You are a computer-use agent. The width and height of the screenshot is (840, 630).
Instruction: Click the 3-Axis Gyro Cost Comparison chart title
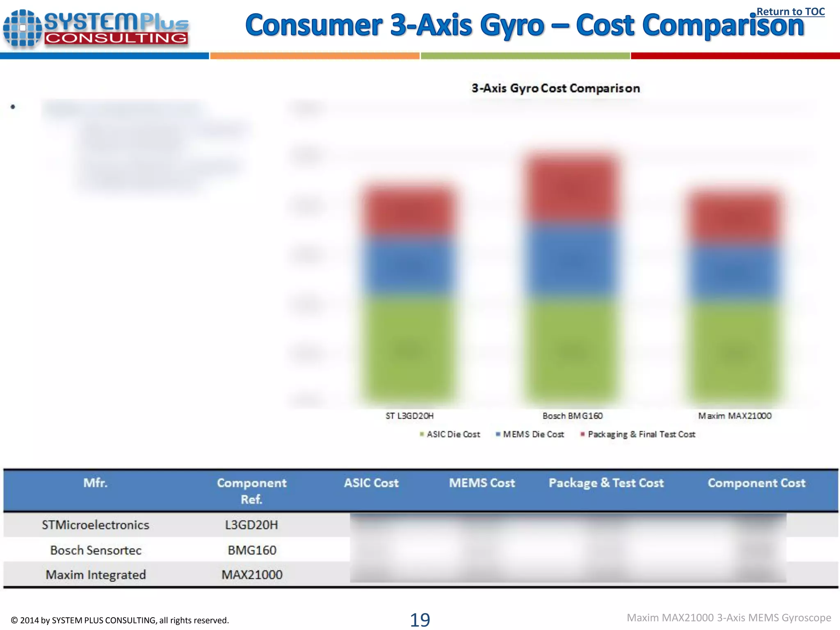click(555, 88)
